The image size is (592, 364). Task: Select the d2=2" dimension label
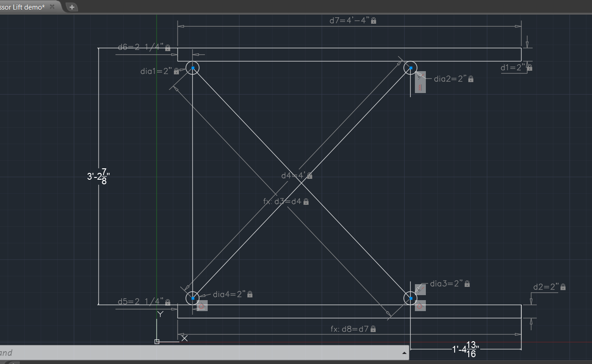[x=546, y=286]
